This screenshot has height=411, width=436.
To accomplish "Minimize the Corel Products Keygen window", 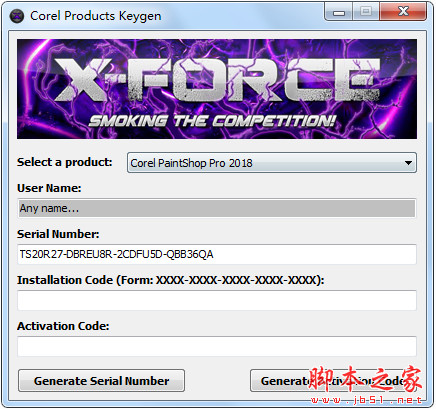I will point(339,12).
